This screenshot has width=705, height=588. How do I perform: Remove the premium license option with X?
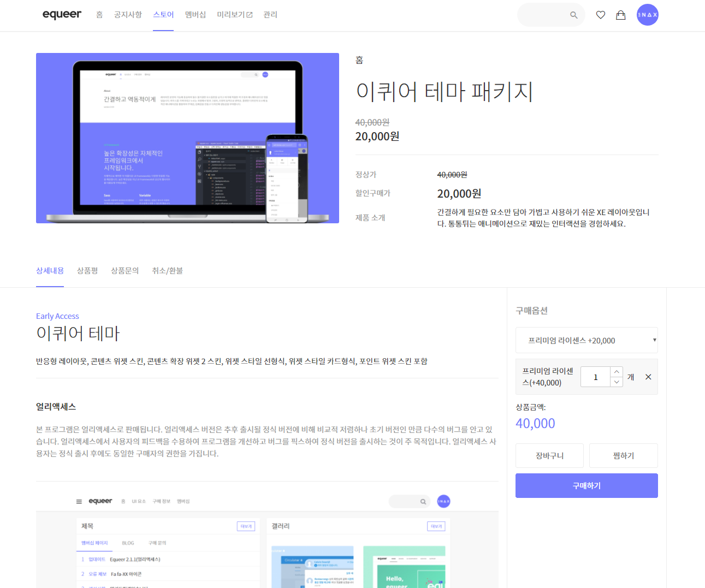click(x=648, y=377)
